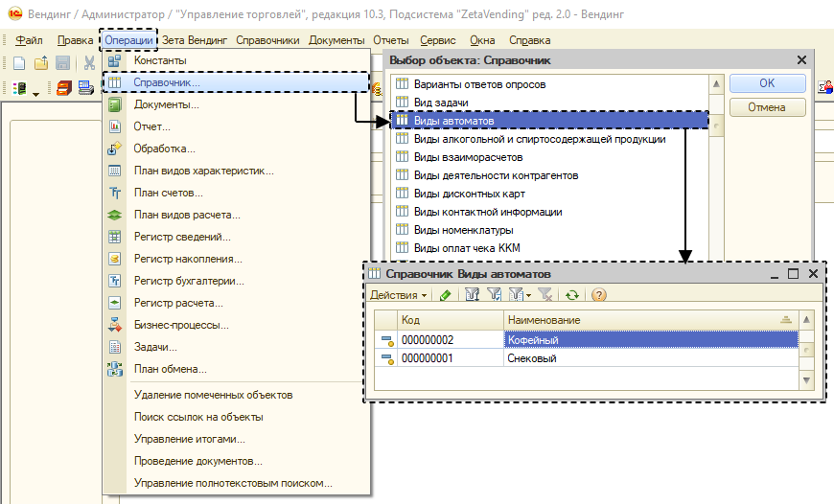Click the New document toolbar icon
The width and height of the screenshot is (834, 504).
(x=19, y=62)
